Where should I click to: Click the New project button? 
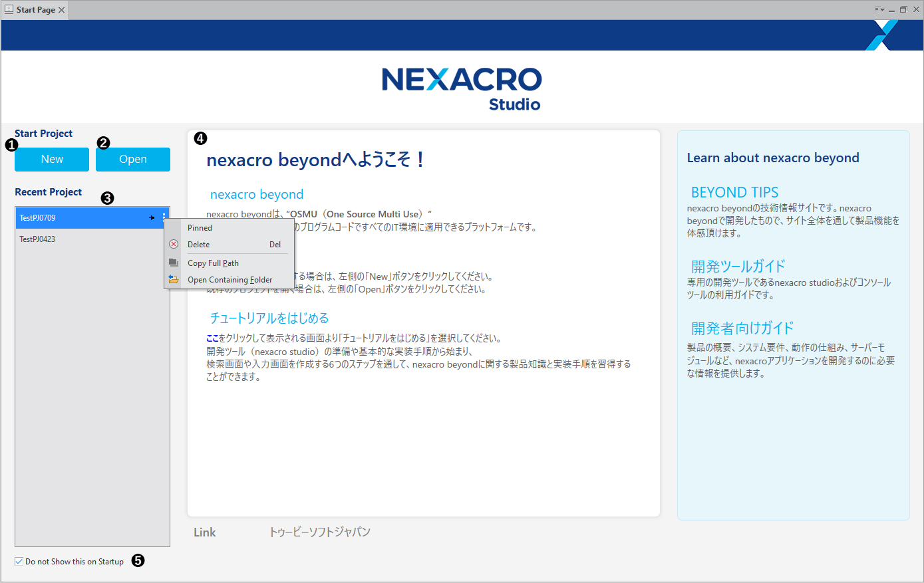pos(52,160)
